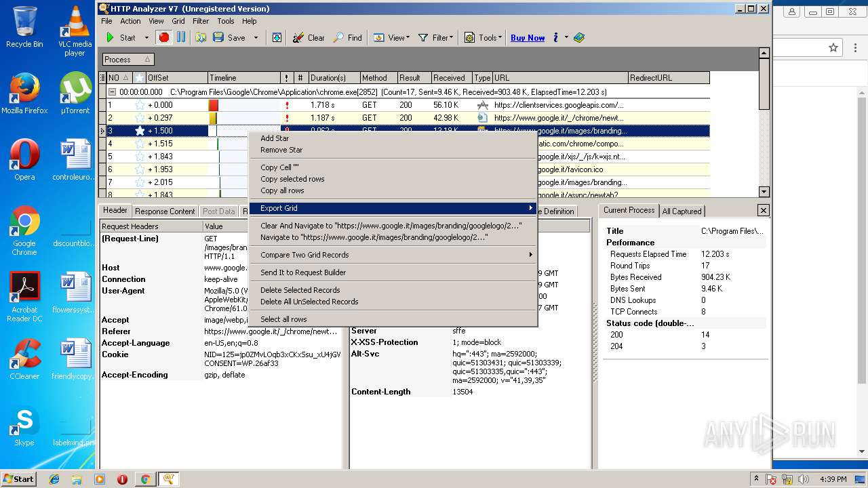This screenshot has width=868, height=488.
Task: Select row 1 clientservices.googleapis.com URL
Action: (x=559, y=105)
